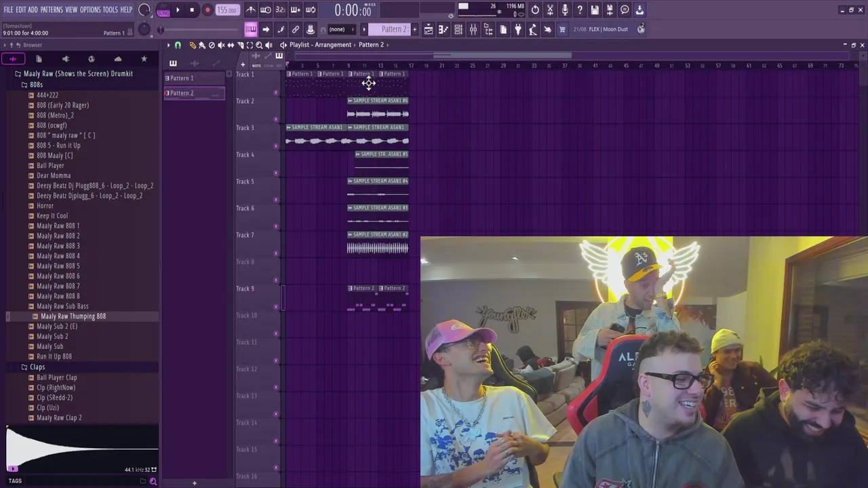Open the TOOLS menu
This screenshot has height=488, width=868.
point(111,9)
